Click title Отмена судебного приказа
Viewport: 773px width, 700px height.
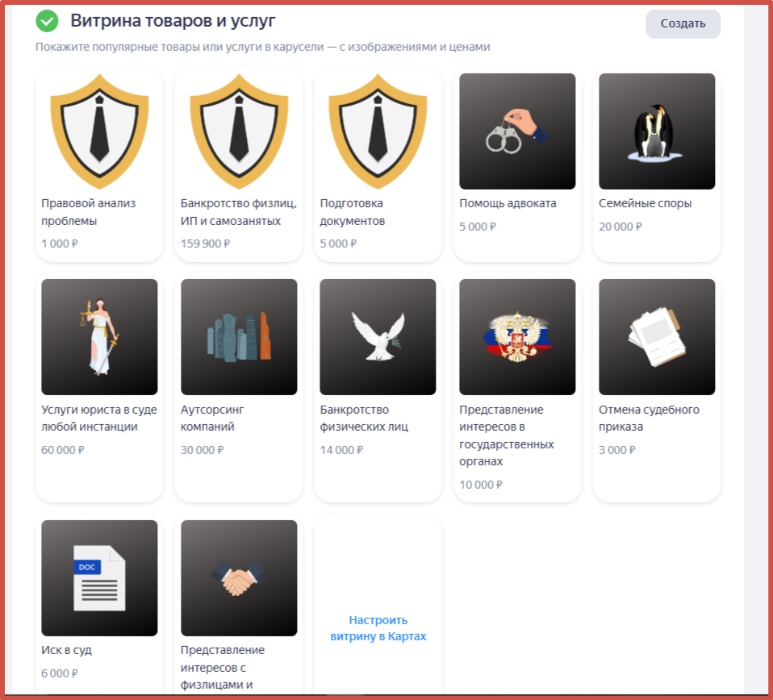[x=649, y=418]
